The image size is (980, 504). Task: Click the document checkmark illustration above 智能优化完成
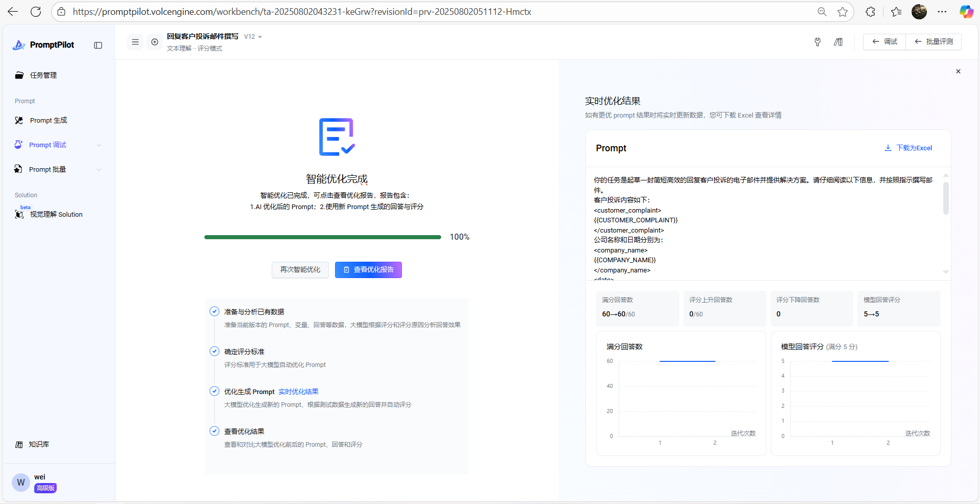(337, 137)
